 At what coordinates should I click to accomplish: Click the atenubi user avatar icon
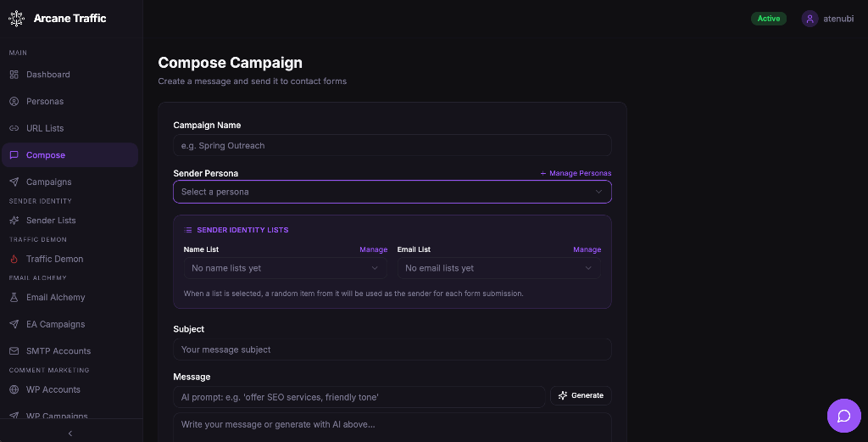click(810, 19)
